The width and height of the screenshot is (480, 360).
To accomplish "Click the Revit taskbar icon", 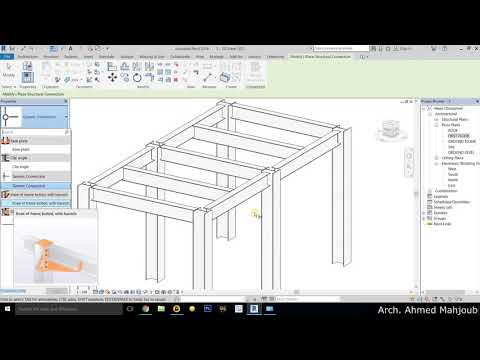I will (x=254, y=309).
